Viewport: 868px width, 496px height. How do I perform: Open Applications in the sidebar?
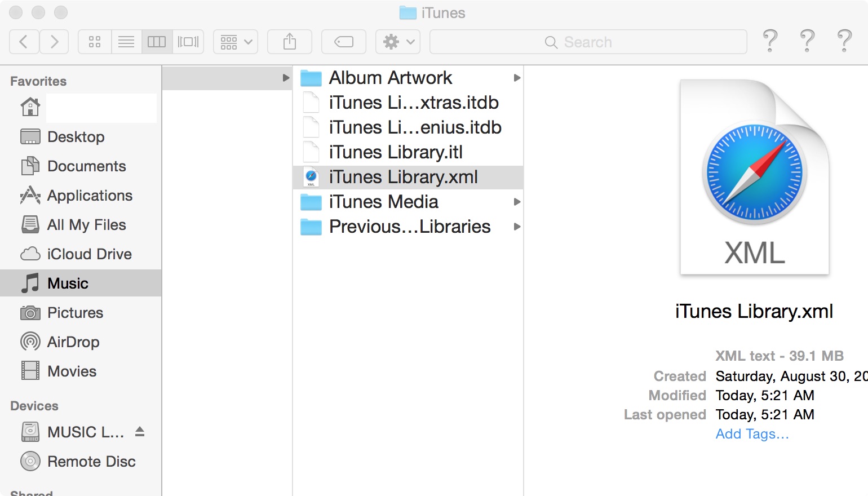click(x=81, y=196)
